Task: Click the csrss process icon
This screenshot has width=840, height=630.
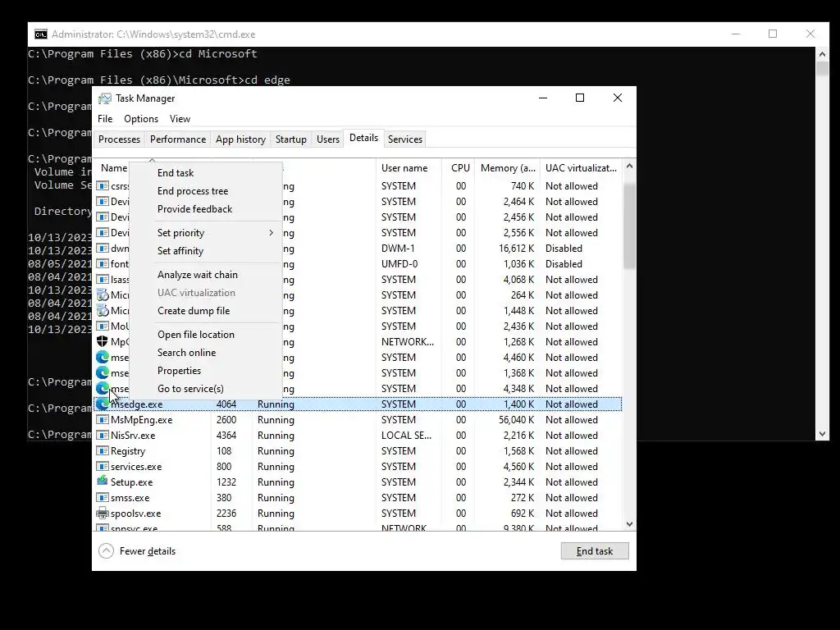Action: point(103,186)
